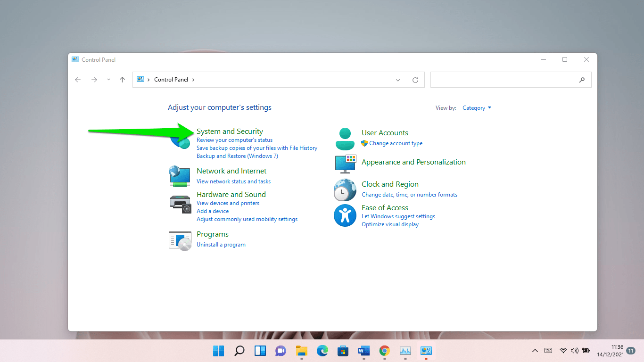Click the User Accounts person icon

click(x=345, y=139)
